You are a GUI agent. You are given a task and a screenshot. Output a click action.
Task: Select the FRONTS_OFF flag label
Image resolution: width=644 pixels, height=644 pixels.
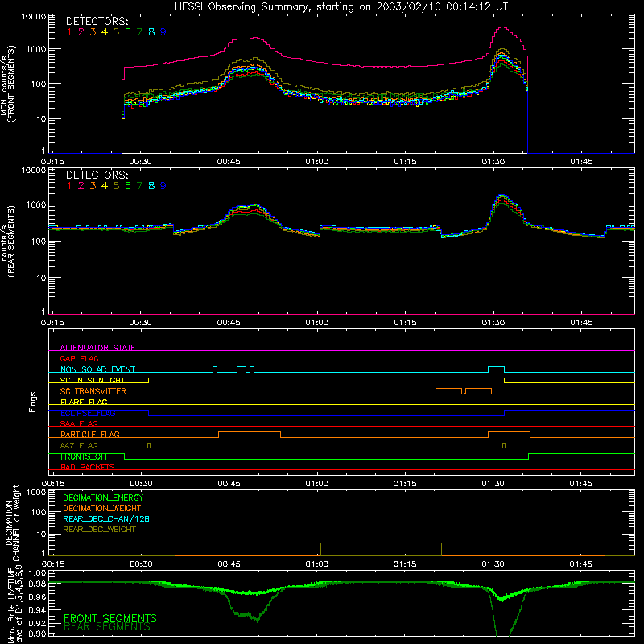[x=85, y=456]
